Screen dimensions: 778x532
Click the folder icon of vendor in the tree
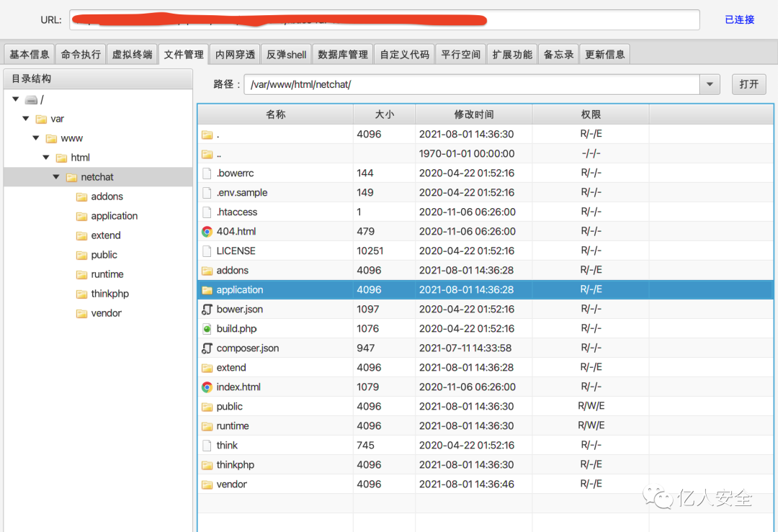click(82, 313)
